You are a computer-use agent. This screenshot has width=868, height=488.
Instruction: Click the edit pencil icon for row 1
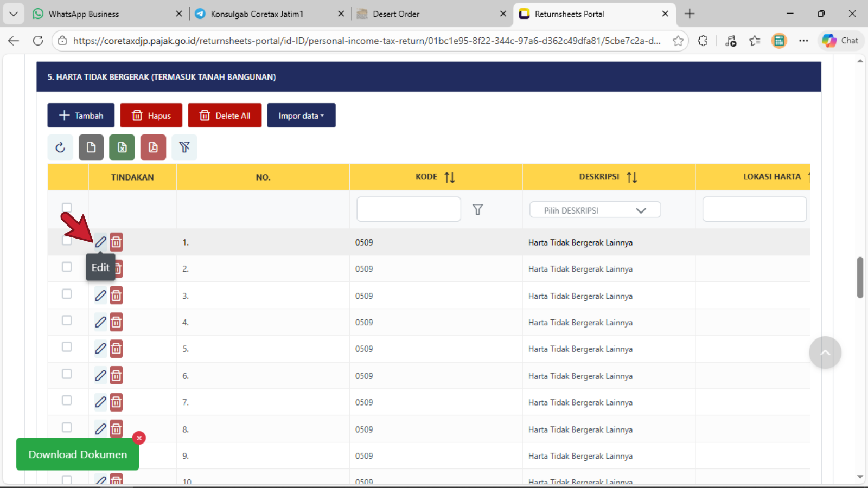pyautogui.click(x=100, y=242)
